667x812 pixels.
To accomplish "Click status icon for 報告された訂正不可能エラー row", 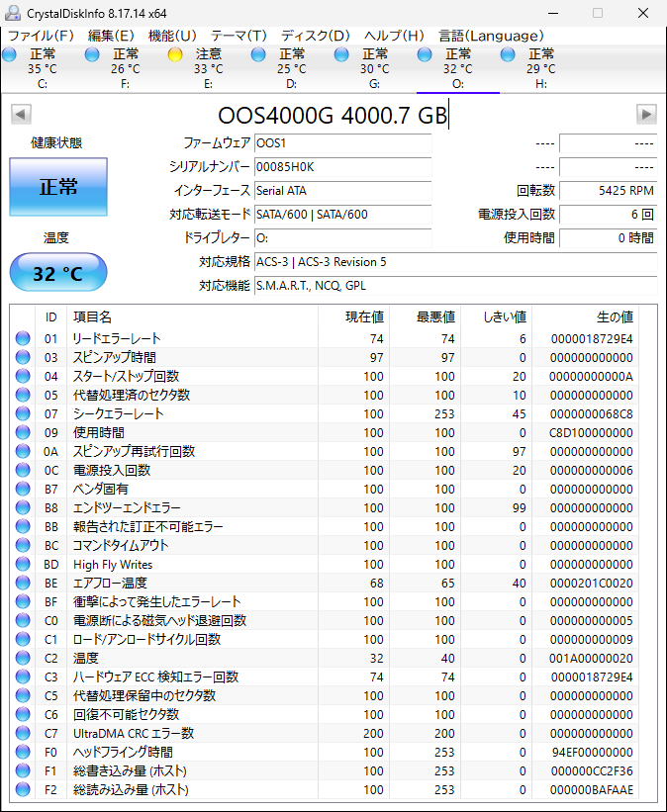I will click(x=23, y=526).
